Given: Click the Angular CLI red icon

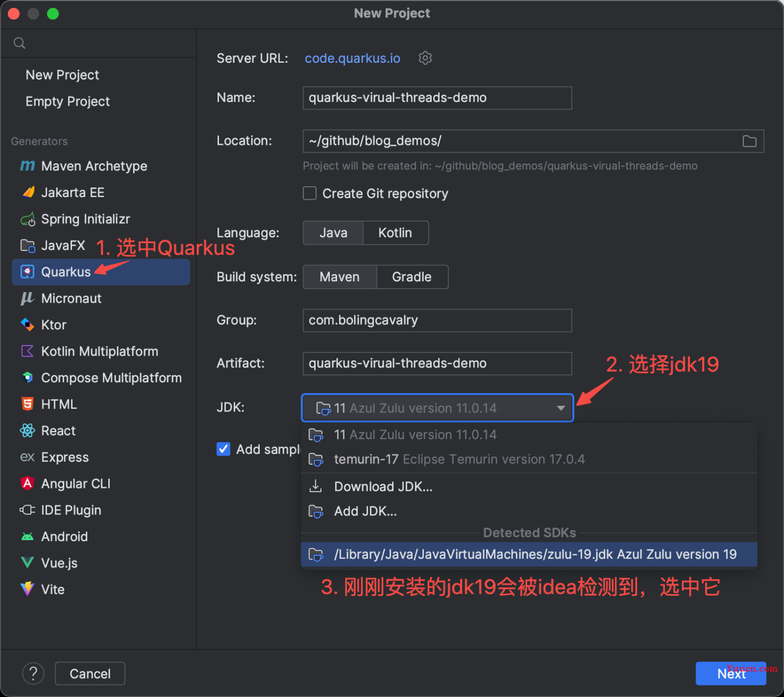Looking at the screenshot, I should pos(27,483).
